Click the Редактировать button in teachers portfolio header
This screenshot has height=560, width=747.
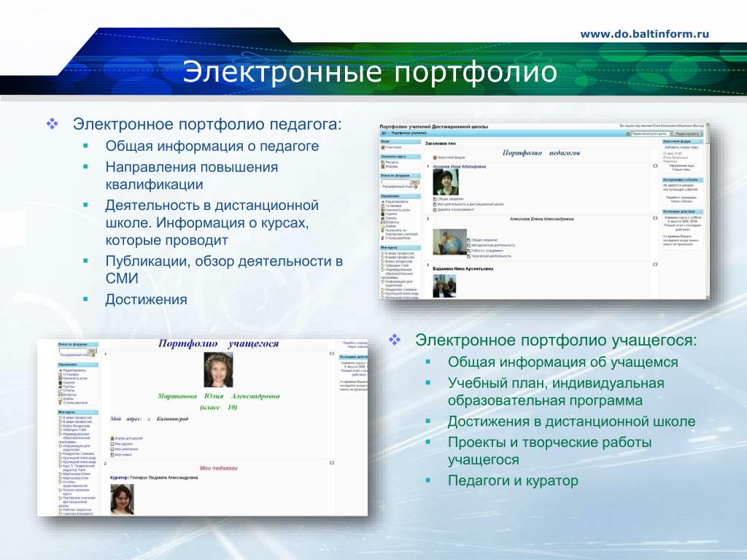click(687, 134)
